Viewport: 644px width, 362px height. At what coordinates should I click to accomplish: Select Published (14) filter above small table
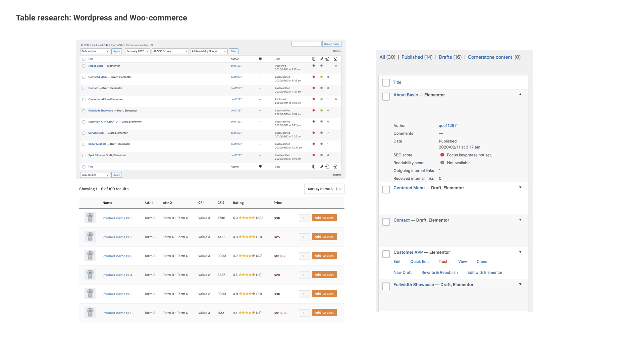point(100,45)
